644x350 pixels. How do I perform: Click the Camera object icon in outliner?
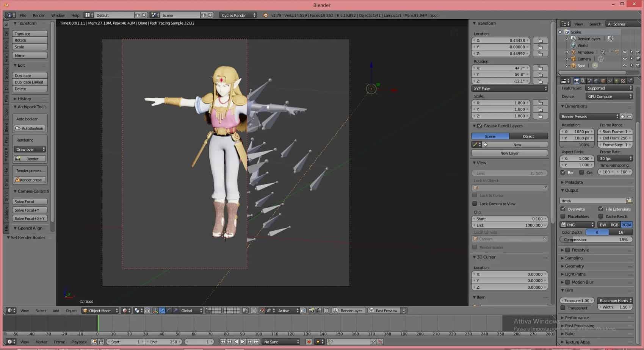coord(573,59)
